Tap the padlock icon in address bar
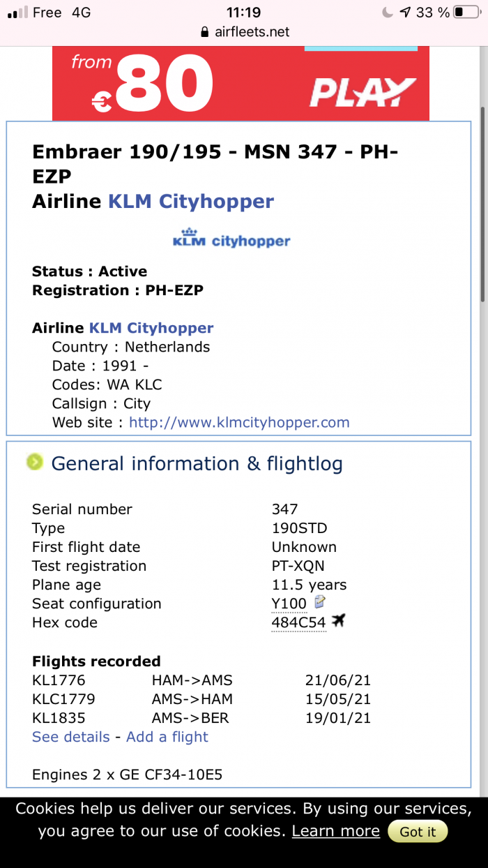 click(204, 32)
